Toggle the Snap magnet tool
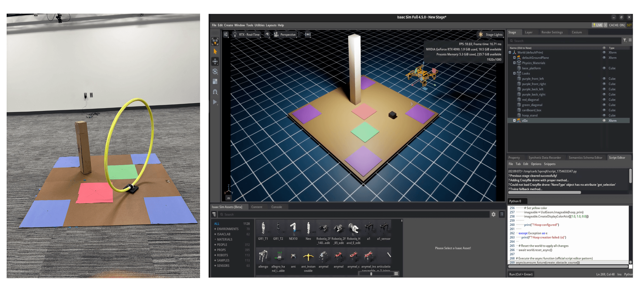Viewport: 644px width, 289px height. (x=215, y=91)
